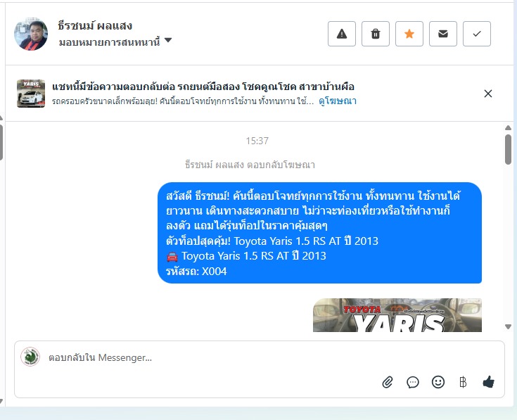Open the Yaris ad thumbnail in banner
The height and width of the screenshot is (420, 517).
click(31, 94)
